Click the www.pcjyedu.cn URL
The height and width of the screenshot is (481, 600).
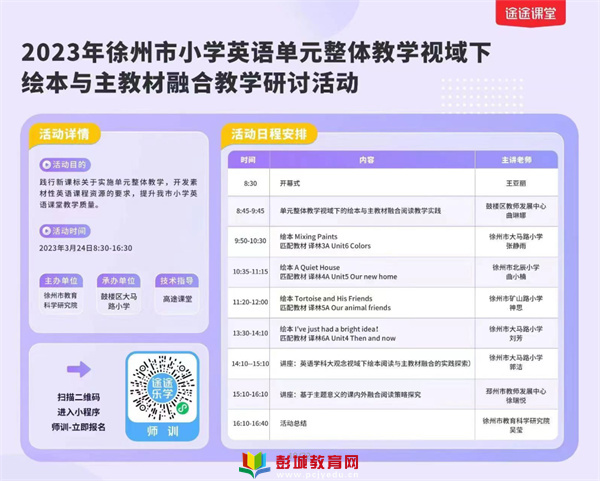click(x=317, y=475)
